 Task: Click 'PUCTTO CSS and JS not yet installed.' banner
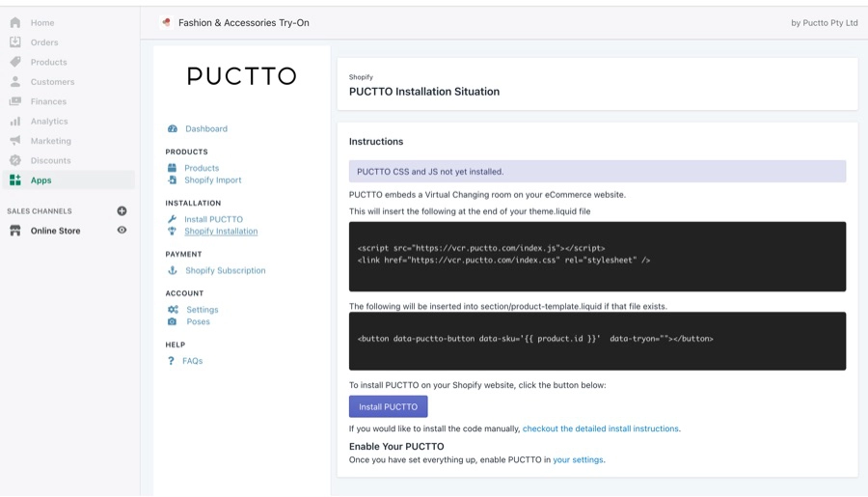[x=597, y=171]
